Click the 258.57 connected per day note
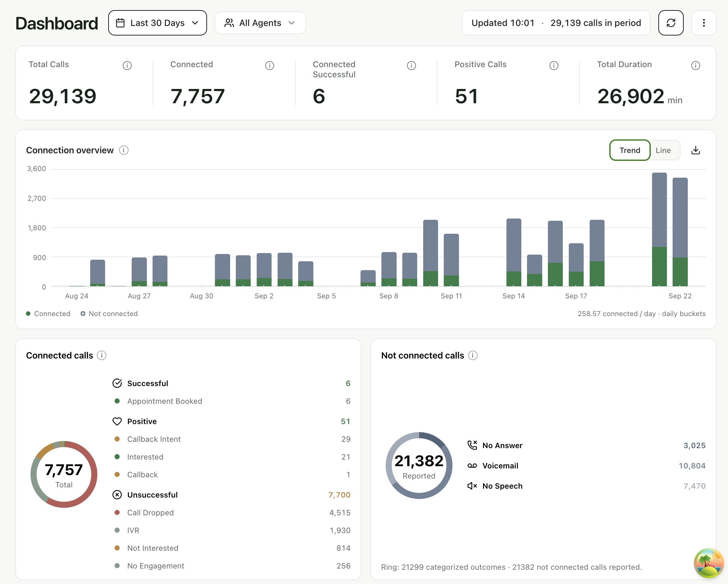Screen dimensions: 728x584 click(x=641, y=314)
